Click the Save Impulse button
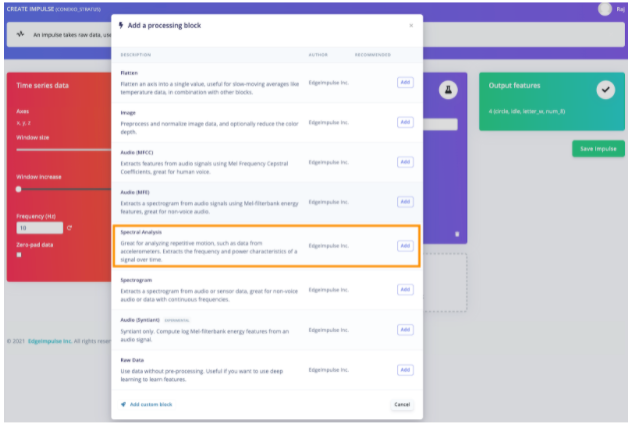This screenshot has width=633, height=425. pos(598,148)
